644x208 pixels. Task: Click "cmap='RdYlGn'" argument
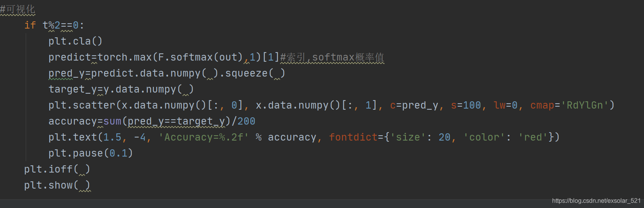coord(570,105)
